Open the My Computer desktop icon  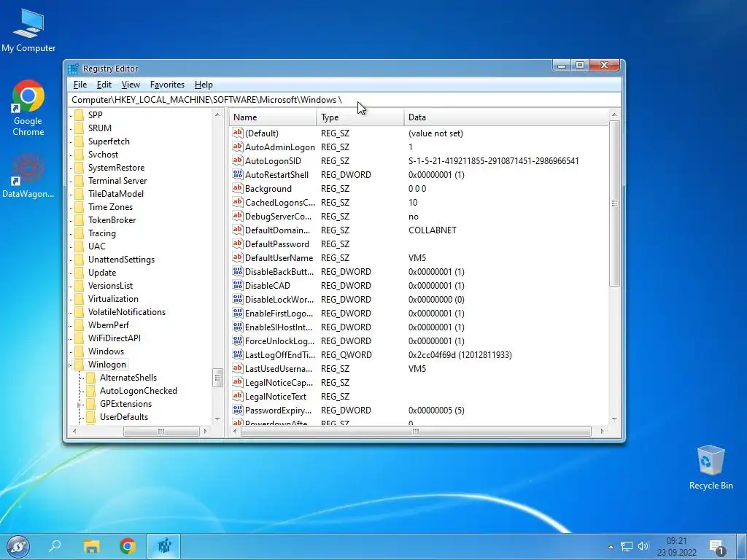point(28,29)
